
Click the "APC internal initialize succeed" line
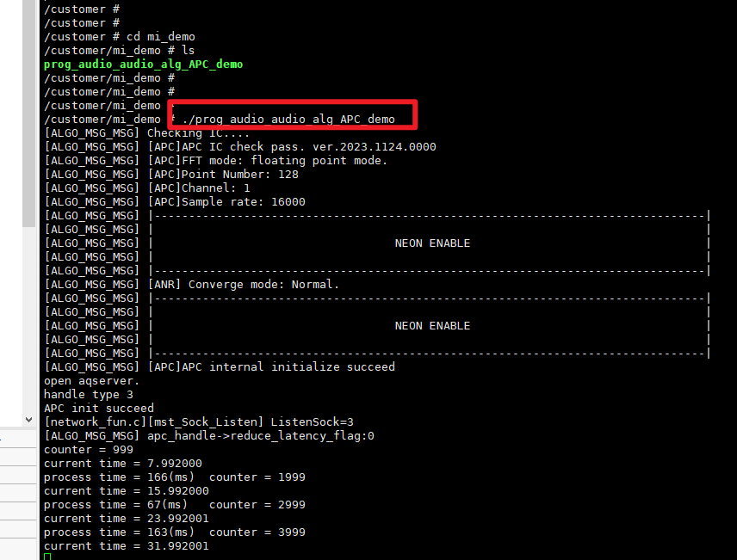[x=271, y=367]
